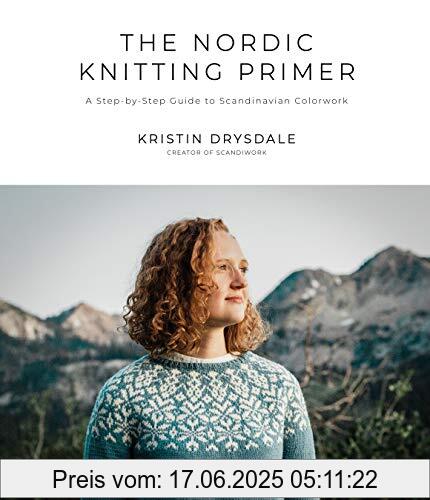This screenshot has height=500, width=430.
Task: Click the word Preis in the banner
Action: (79, 479)
